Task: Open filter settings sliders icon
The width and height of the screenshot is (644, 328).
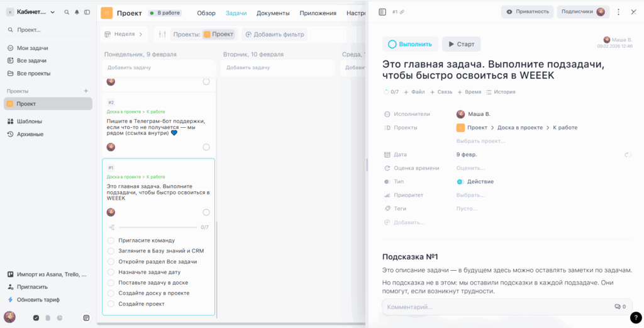Action: (162, 35)
